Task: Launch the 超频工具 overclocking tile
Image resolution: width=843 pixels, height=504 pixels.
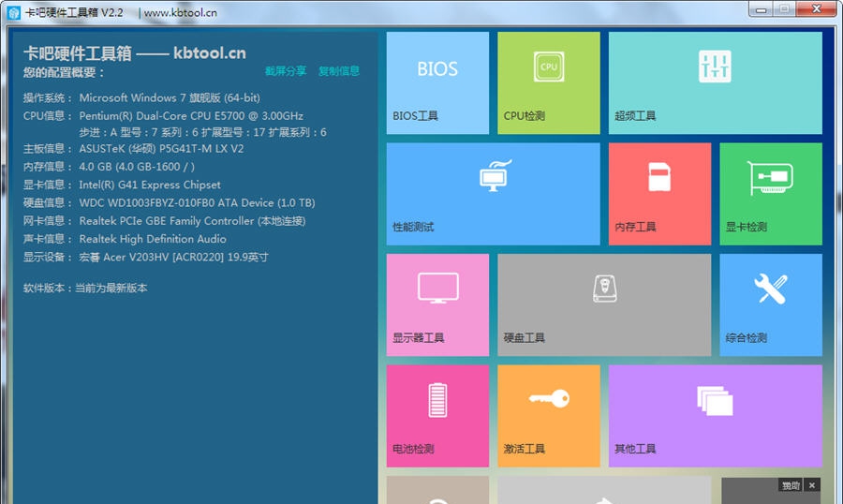Action: click(715, 82)
